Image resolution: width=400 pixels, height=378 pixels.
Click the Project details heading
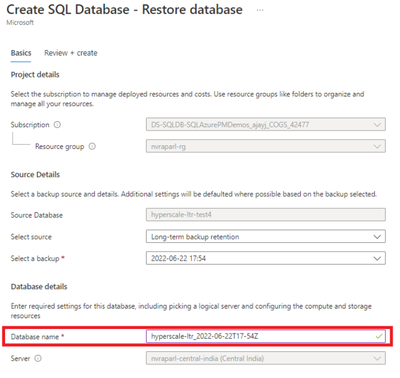35,75
